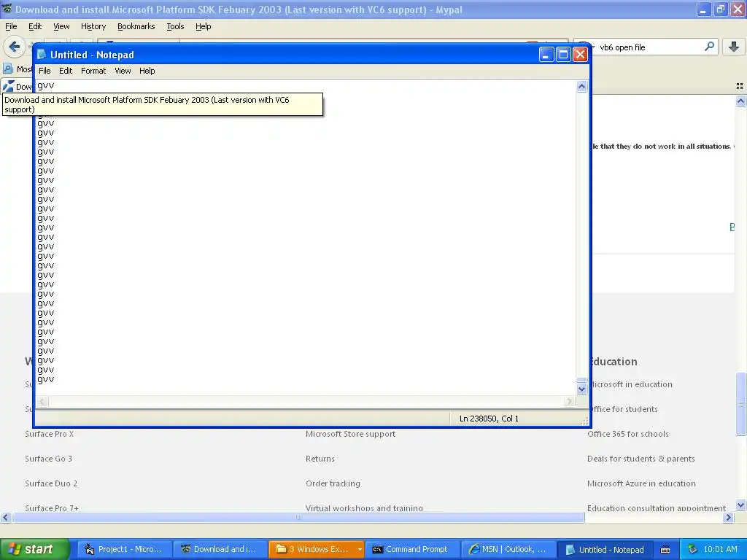Screen dimensions: 747x560
Task: Open Notepad View menu
Action: (x=123, y=71)
